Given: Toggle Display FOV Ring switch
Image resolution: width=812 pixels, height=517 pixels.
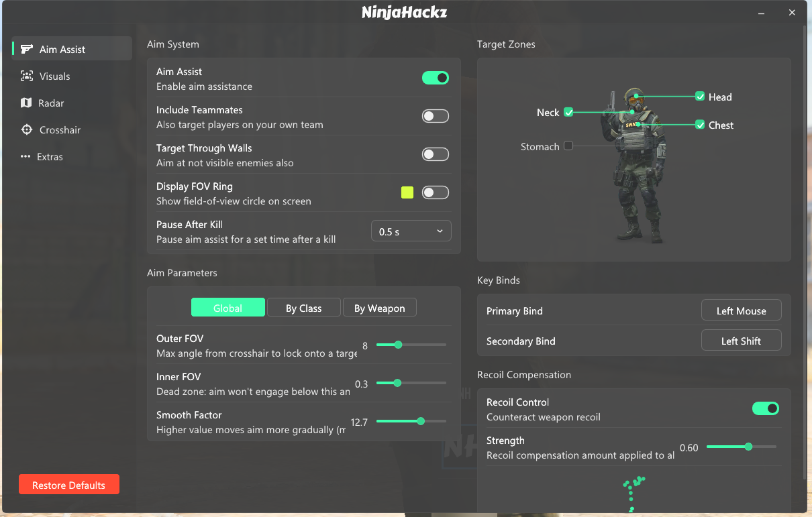Looking at the screenshot, I should tap(435, 192).
